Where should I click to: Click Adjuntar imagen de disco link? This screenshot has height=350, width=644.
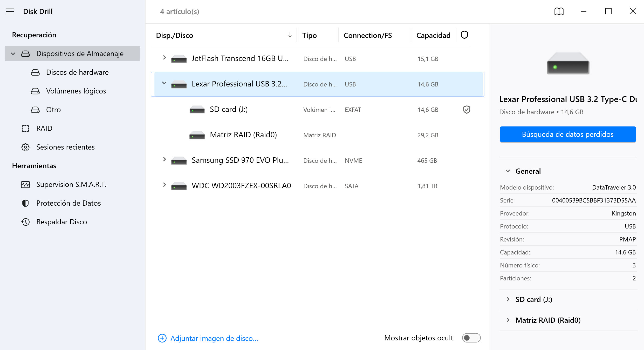tap(214, 338)
